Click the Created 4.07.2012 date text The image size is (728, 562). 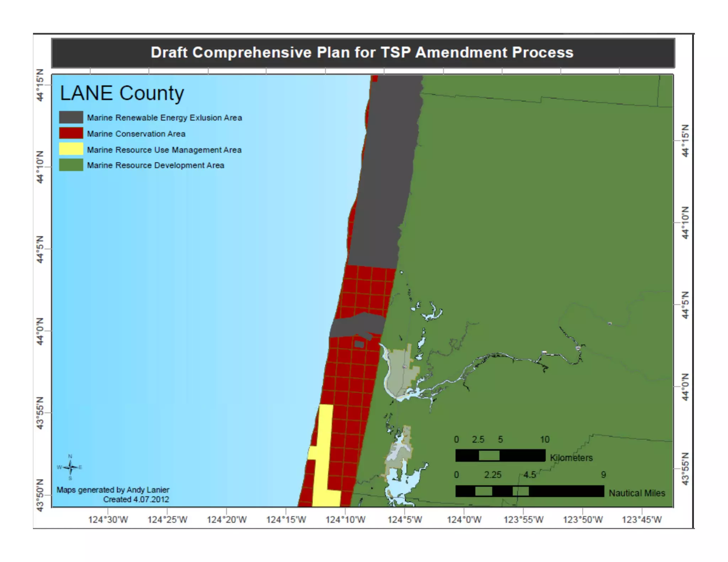[x=136, y=499]
